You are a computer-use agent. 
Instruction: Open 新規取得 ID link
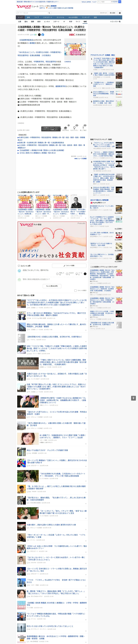[54, 6]
